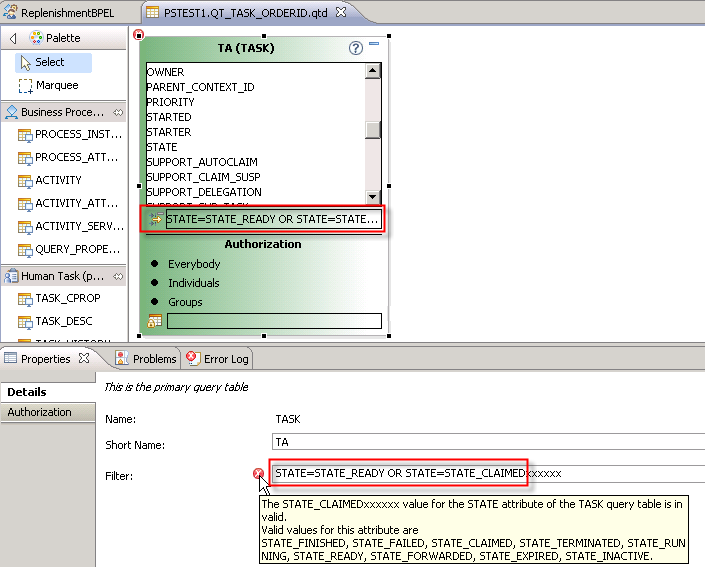Click the attribute list scroll down arrow

click(373, 197)
